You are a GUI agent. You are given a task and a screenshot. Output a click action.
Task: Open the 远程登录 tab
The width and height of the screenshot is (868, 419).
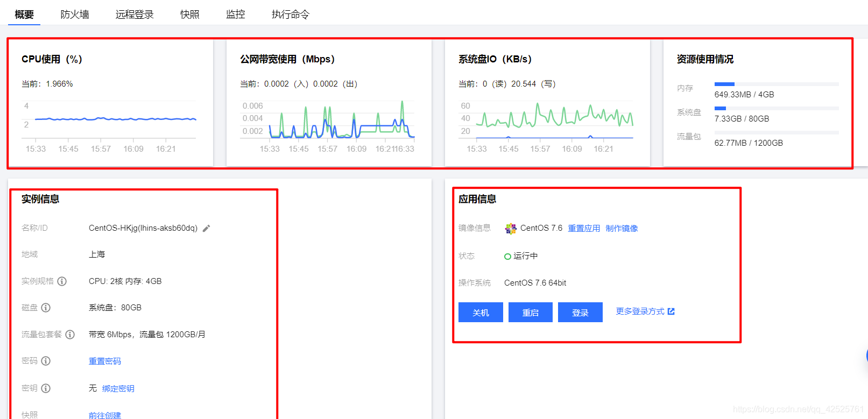pyautogui.click(x=135, y=15)
